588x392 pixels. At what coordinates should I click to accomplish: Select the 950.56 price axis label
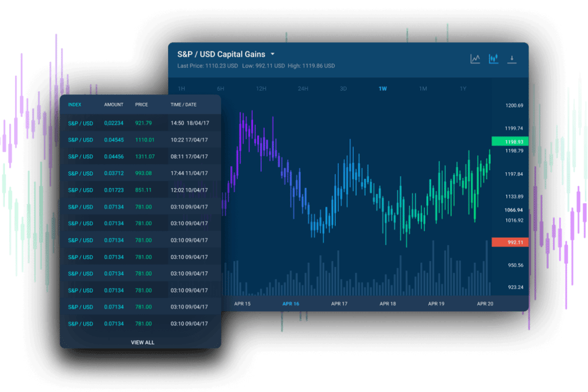pyautogui.click(x=516, y=265)
